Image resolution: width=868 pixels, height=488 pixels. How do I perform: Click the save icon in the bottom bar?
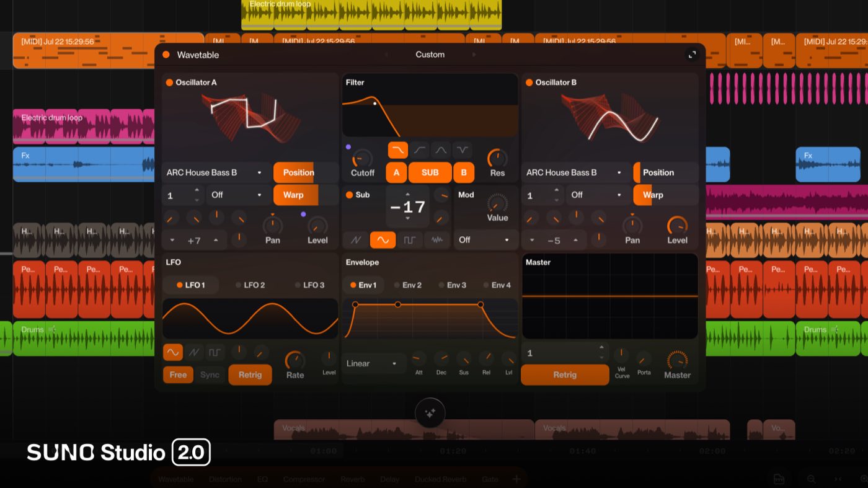click(778, 479)
